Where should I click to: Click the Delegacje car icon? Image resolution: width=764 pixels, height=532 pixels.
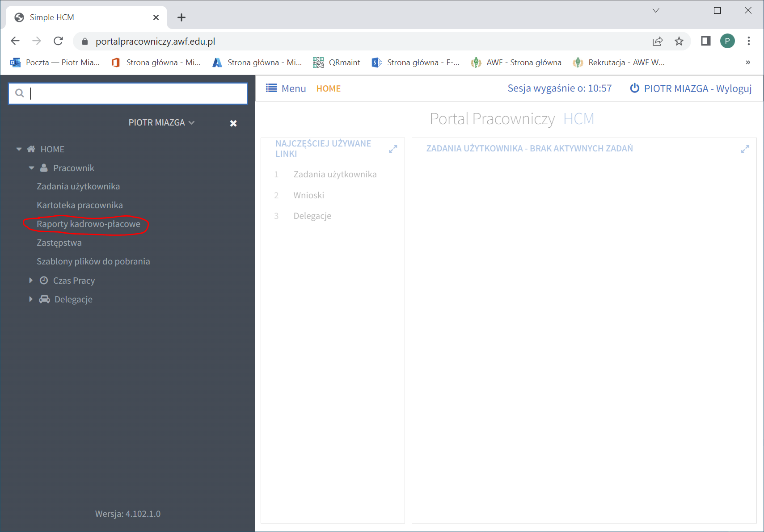pos(44,299)
